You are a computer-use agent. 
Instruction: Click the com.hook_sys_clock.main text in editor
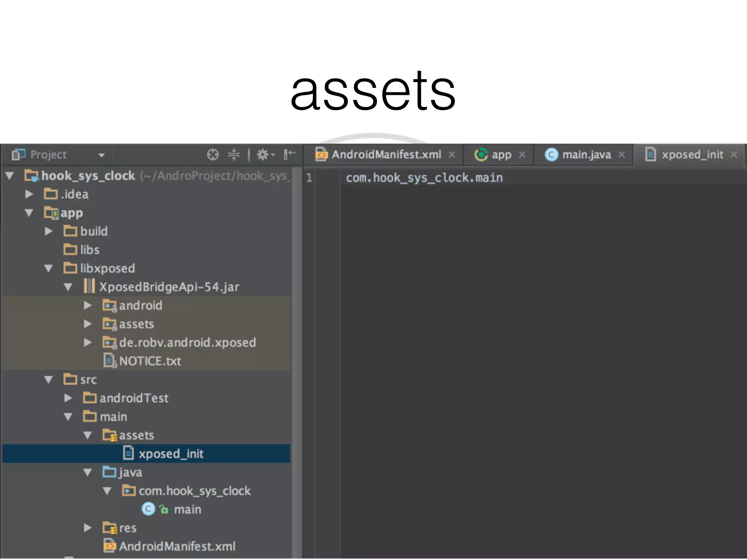pos(424,178)
